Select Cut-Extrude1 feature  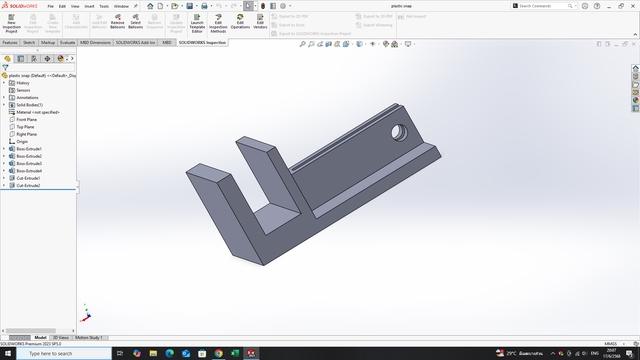coord(28,178)
